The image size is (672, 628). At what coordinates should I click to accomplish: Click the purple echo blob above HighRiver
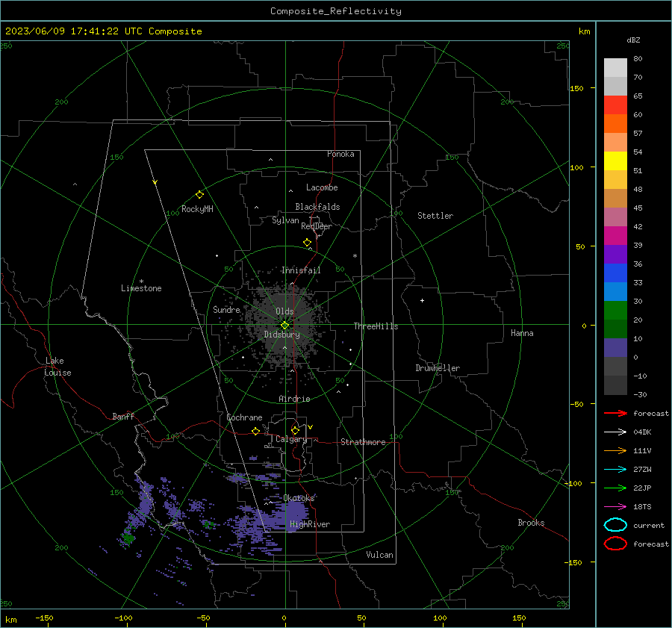point(296,512)
